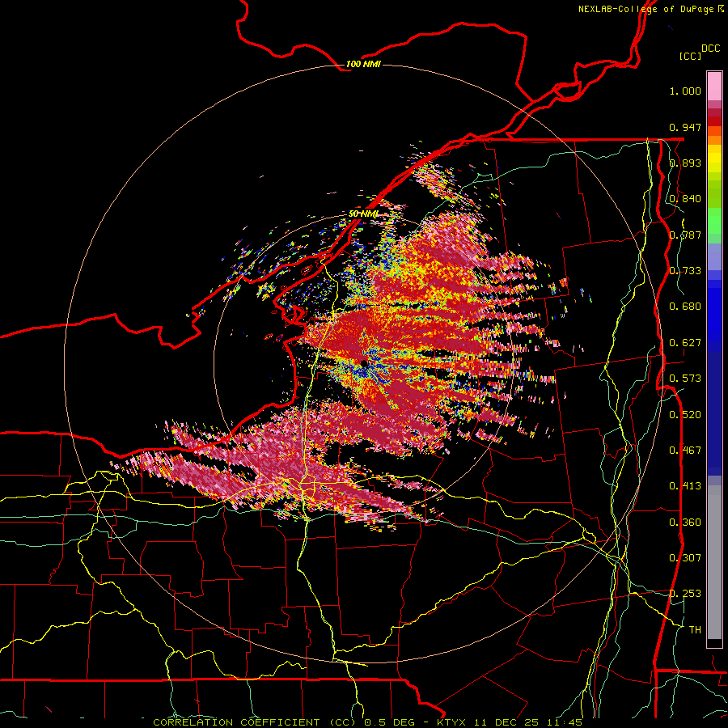Click the [CC] units label

click(x=691, y=56)
